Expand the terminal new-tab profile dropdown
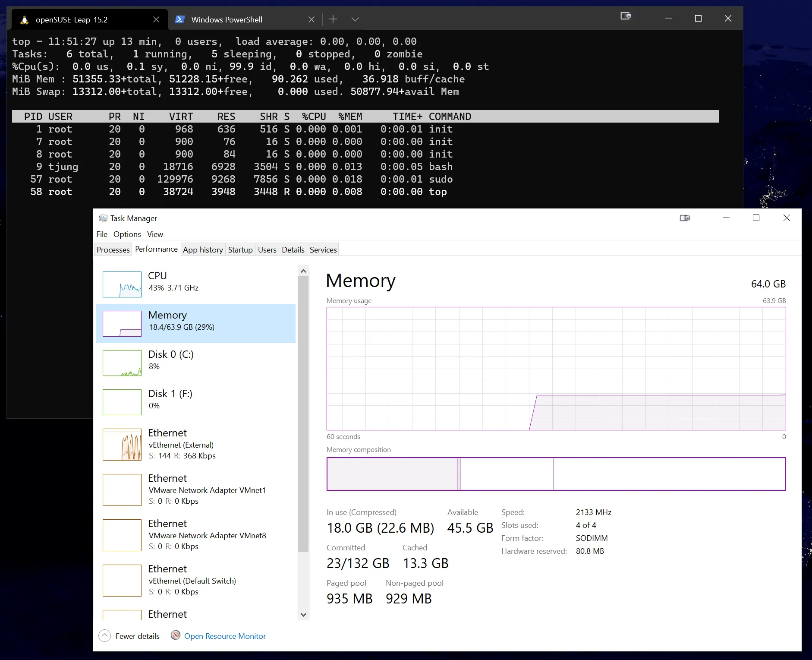This screenshot has height=660, width=812. (x=355, y=19)
